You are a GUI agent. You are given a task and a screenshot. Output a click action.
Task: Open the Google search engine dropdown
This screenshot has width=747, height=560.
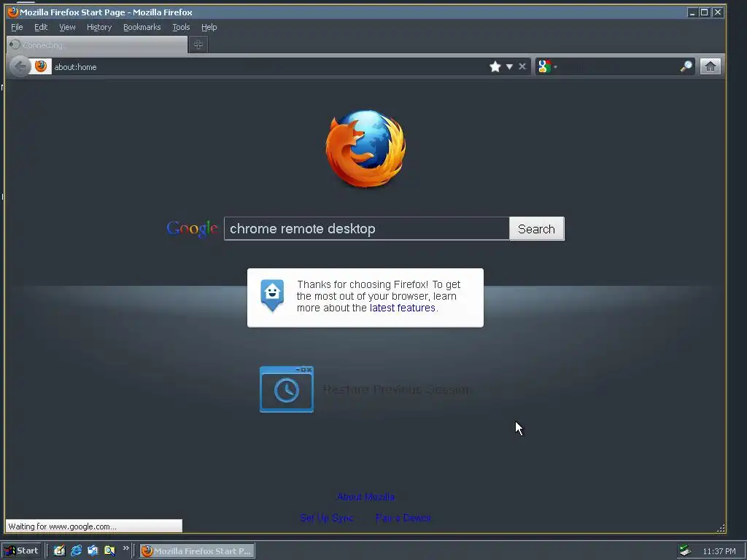[547, 66]
